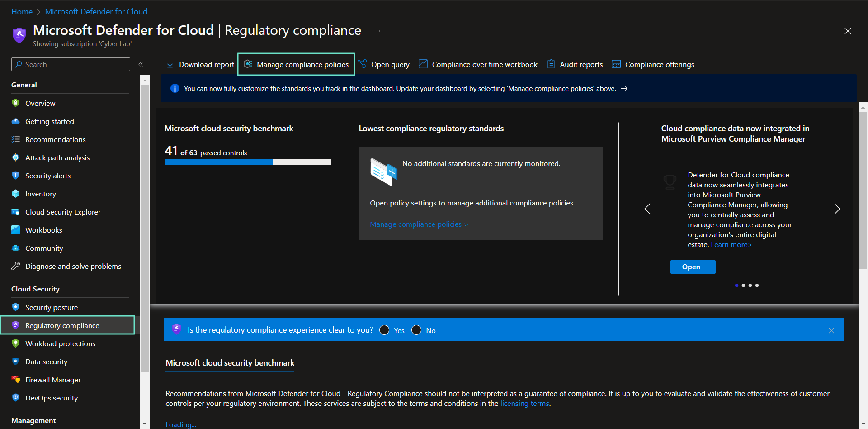Click the Home breadcrumb link

[x=22, y=12]
